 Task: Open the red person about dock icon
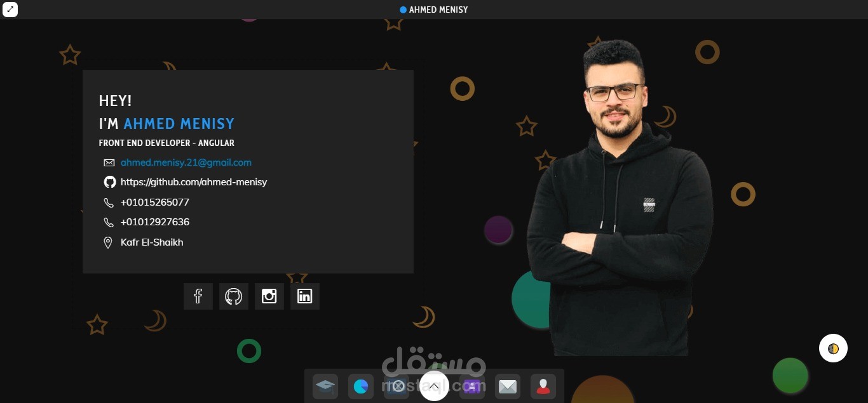[543, 386]
